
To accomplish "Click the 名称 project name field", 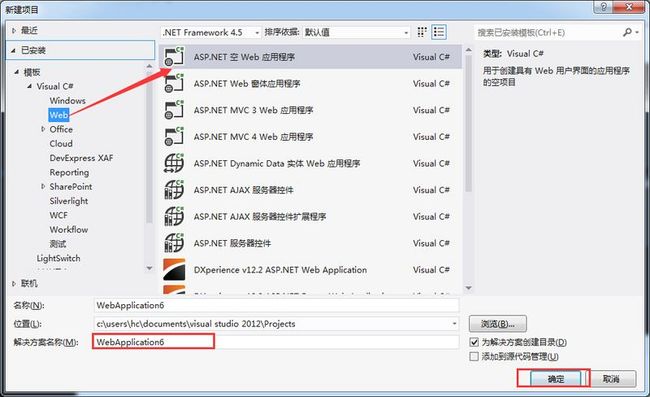I will point(276,305).
